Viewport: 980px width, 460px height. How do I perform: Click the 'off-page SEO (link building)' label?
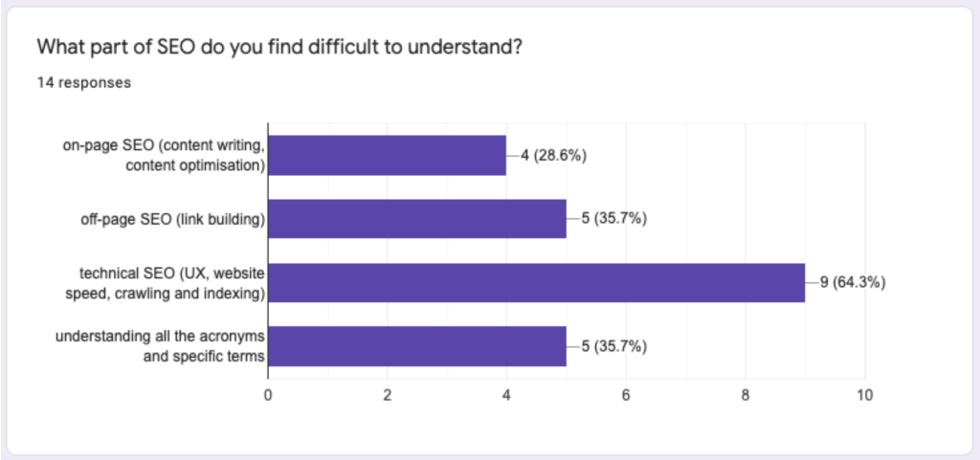(x=172, y=219)
